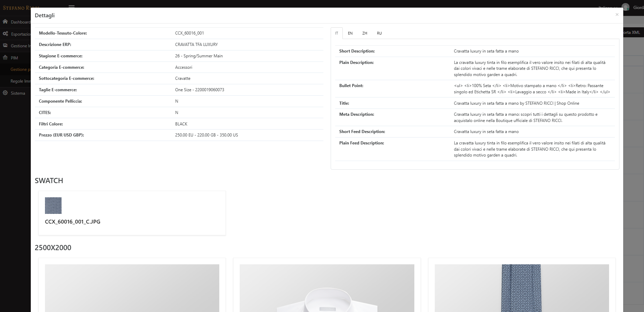Switch to the IT language tab

(337, 33)
